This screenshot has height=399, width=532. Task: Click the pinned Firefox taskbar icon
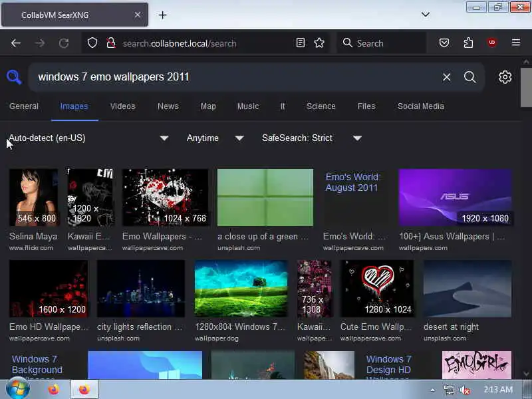pyautogui.click(x=53, y=389)
